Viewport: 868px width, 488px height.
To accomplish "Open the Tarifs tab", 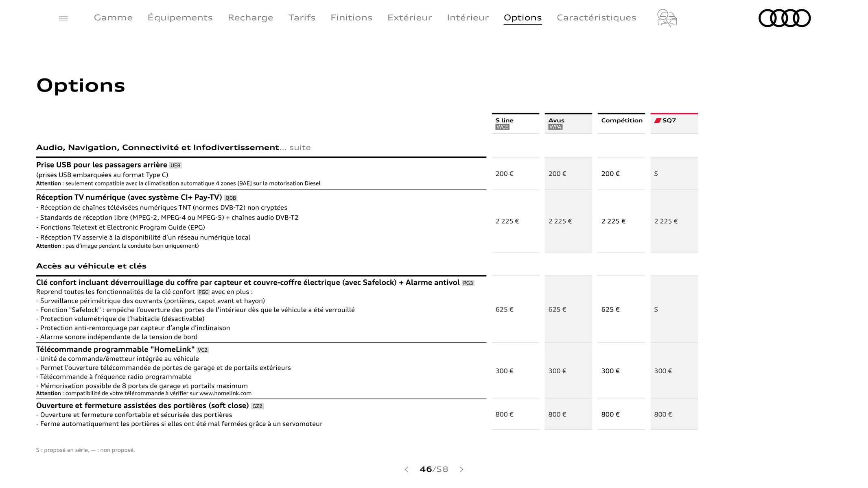I will (302, 17).
